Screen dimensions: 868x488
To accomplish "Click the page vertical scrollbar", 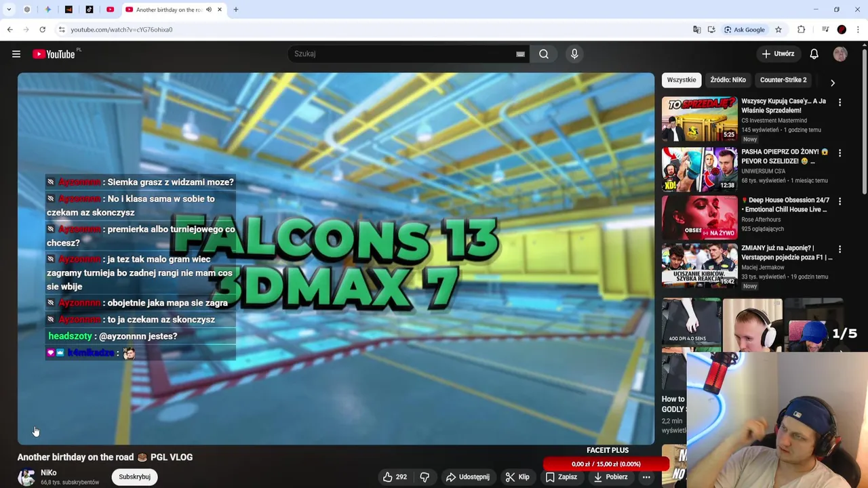I will (x=864, y=122).
